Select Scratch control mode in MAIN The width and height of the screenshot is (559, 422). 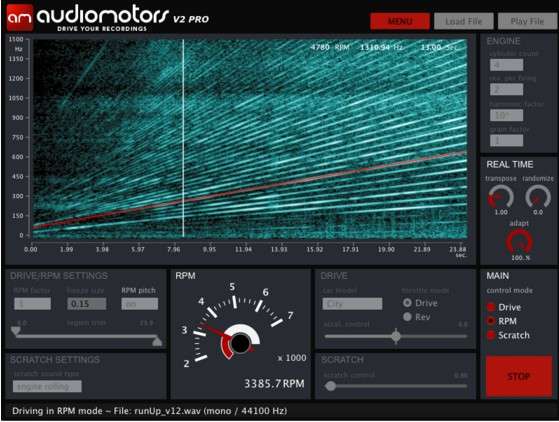coord(492,335)
